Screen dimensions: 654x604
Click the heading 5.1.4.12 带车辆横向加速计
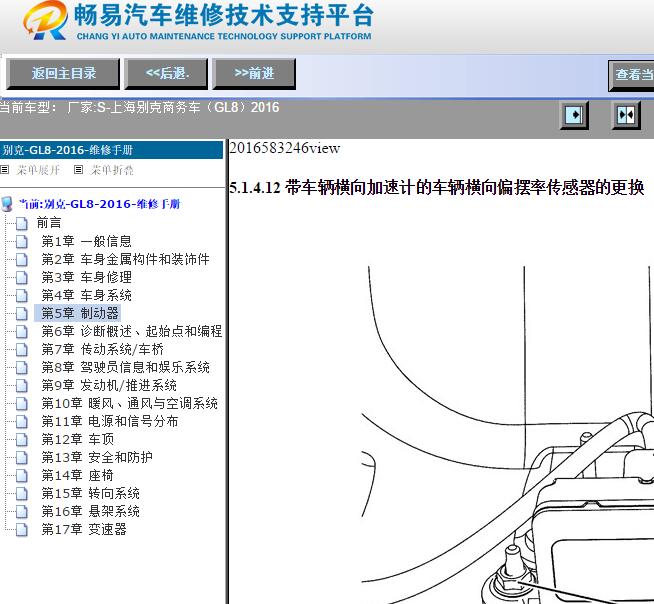[x=437, y=187]
